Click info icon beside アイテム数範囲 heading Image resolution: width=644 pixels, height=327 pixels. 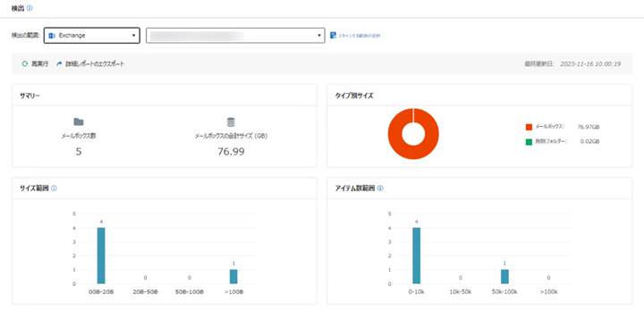pyautogui.click(x=380, y=189)
